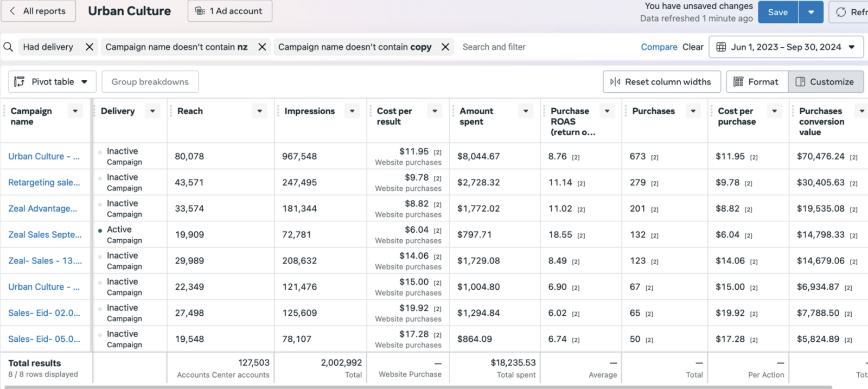The height and width of the screenshot is (389, 868).
Task: Select the conversion value $70,476.24
Action: [x=821, y=156]
